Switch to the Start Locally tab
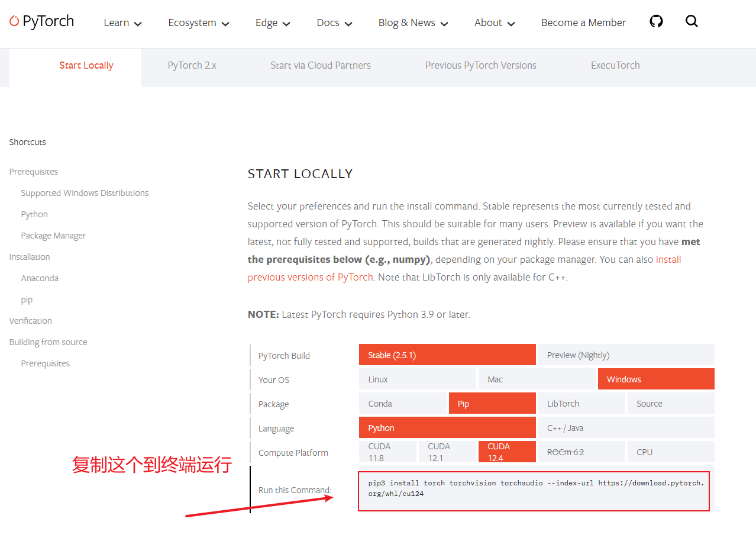Viewport: 756px width, 541px height. coord(86,66)
